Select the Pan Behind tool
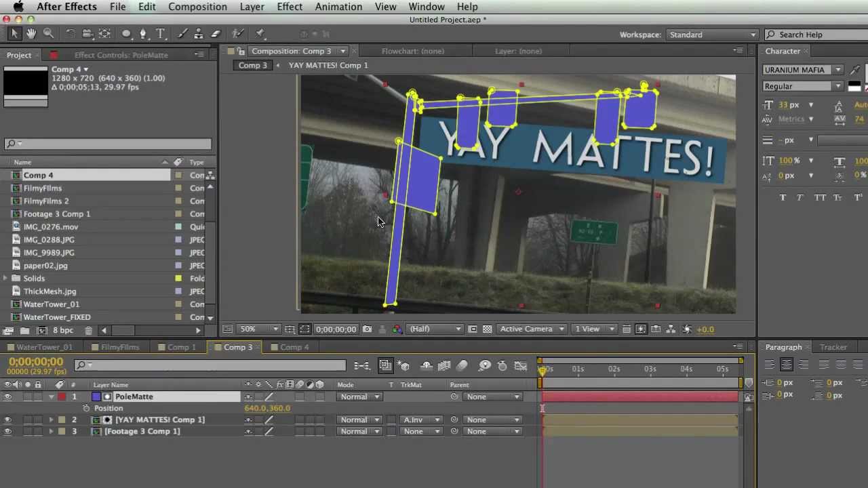This screenshot has height=488, width=868. click(104, 34)
